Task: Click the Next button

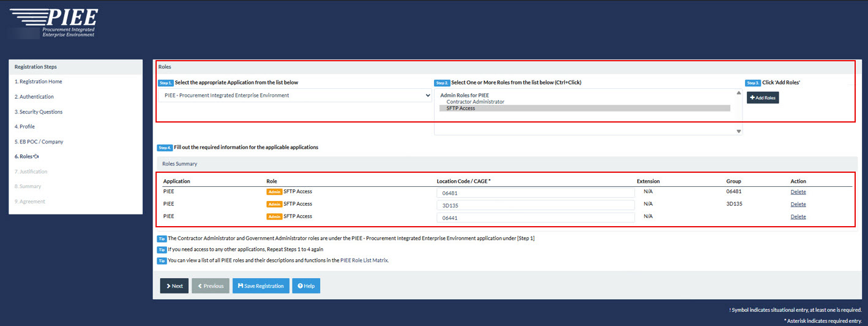Action: coord(174,286)
